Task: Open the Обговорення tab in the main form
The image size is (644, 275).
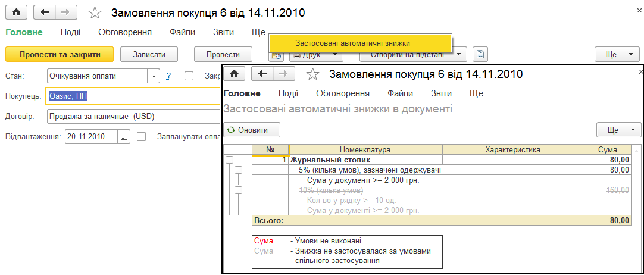Action: [125, 32]
